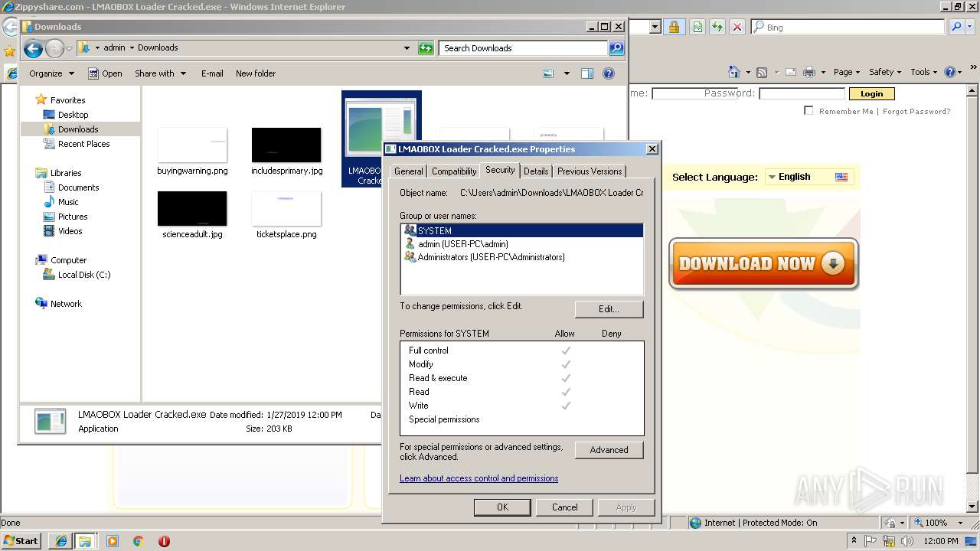This screenshot has height=551, width=980.
Task: Expand the Explorer address bar history dropdown
Action: coord(407,48)
